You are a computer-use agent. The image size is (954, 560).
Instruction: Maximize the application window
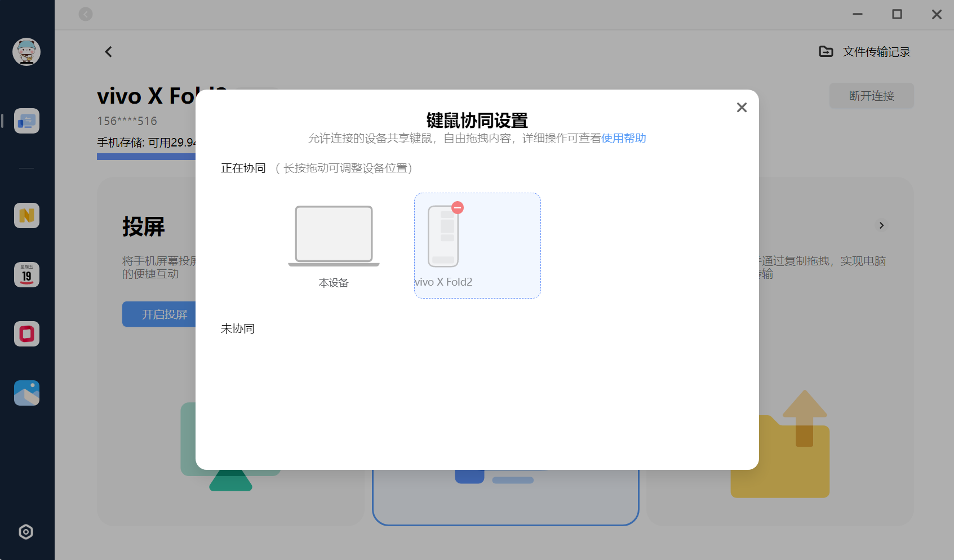coord(897,14)
